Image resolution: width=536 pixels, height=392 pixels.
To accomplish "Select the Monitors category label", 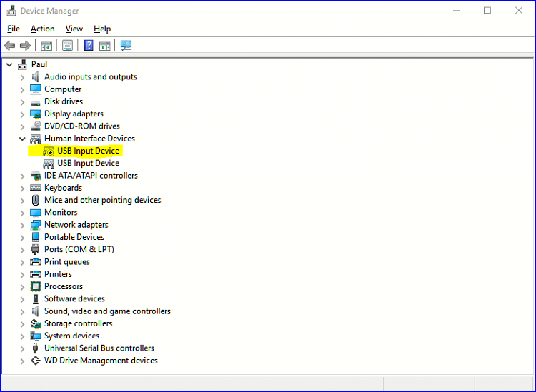I will tap(61, 212).
